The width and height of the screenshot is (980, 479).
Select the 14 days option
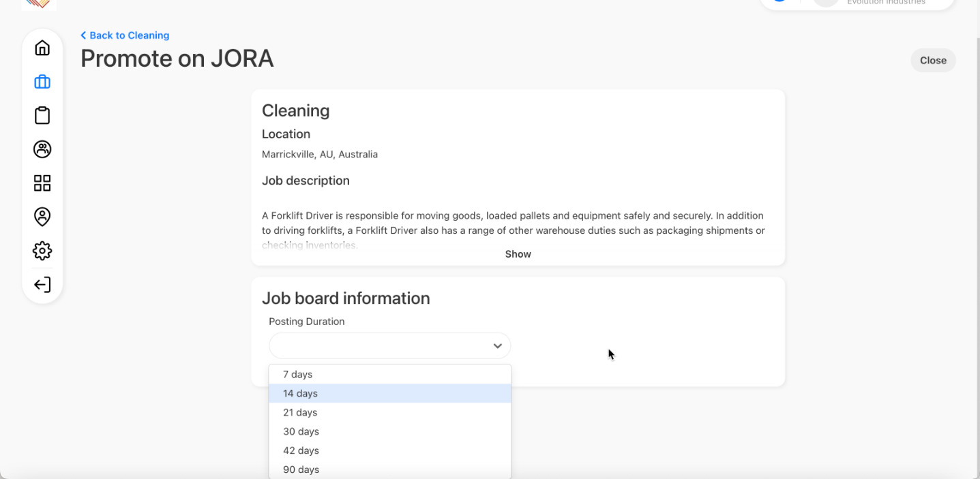point(300,393)
